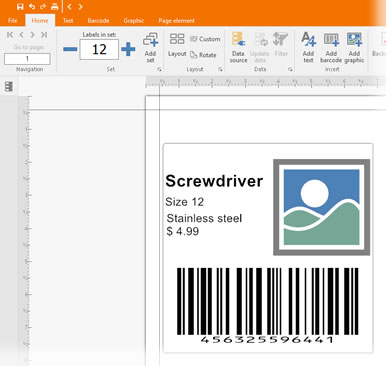The image size is (386, 366).
Task: Click Add graphic icon
Action: point(354,47)
